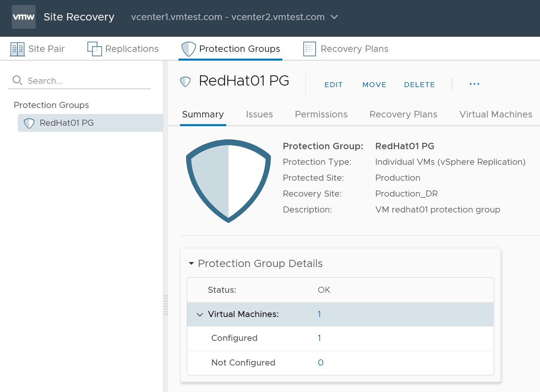
Task: Click the Individual VMs (vSphere Replication) text
Action: click(450, 162)
